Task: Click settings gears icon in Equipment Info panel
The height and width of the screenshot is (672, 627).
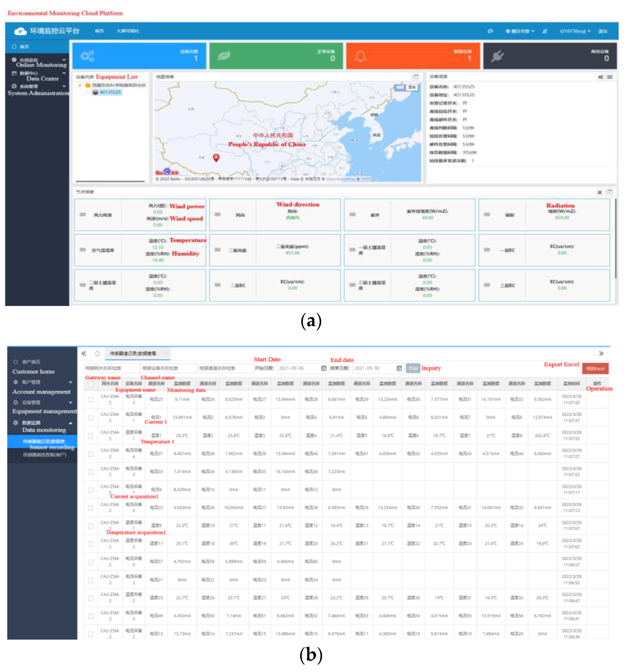Action: [600, 77]
